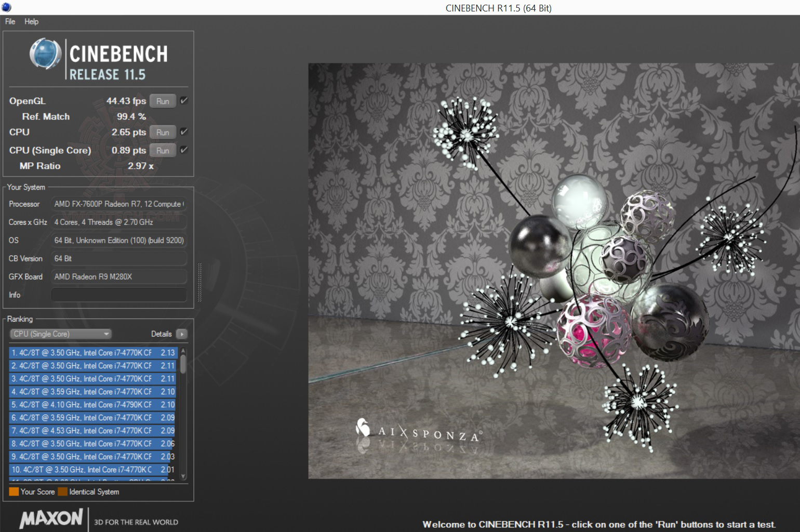Run the CPU (Single Core) test
Viewport: 800px width, 532px height.
[163, 151]
